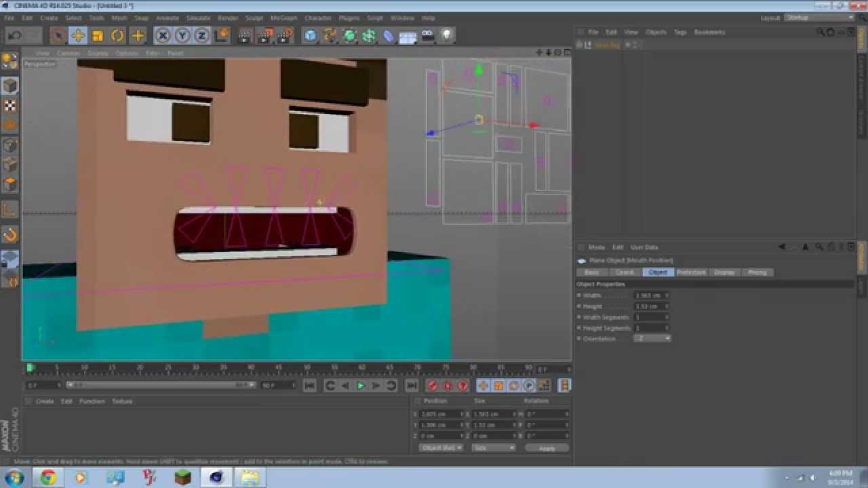Open the blue deformer icon
The height and width of the screenshot is (488, 868).
[389, 36]
